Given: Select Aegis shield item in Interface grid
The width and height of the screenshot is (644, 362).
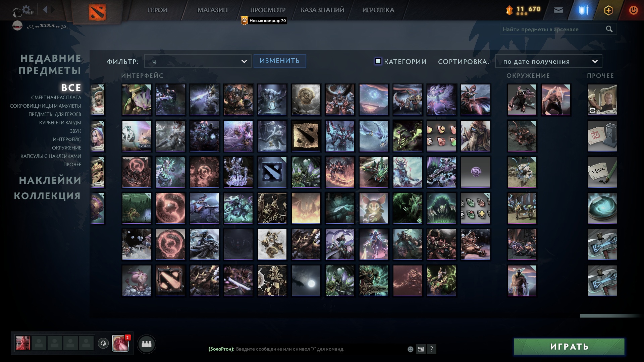Looking at the screenshot, I should [306, 100].
